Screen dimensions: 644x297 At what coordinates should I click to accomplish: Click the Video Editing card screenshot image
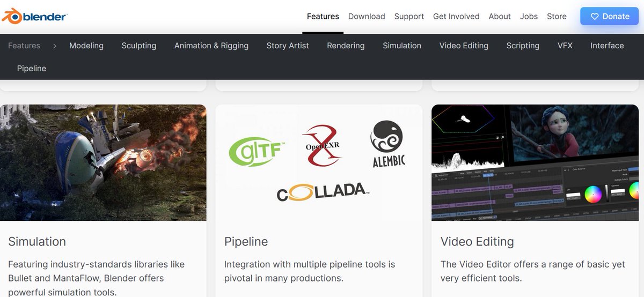(535, 162)
